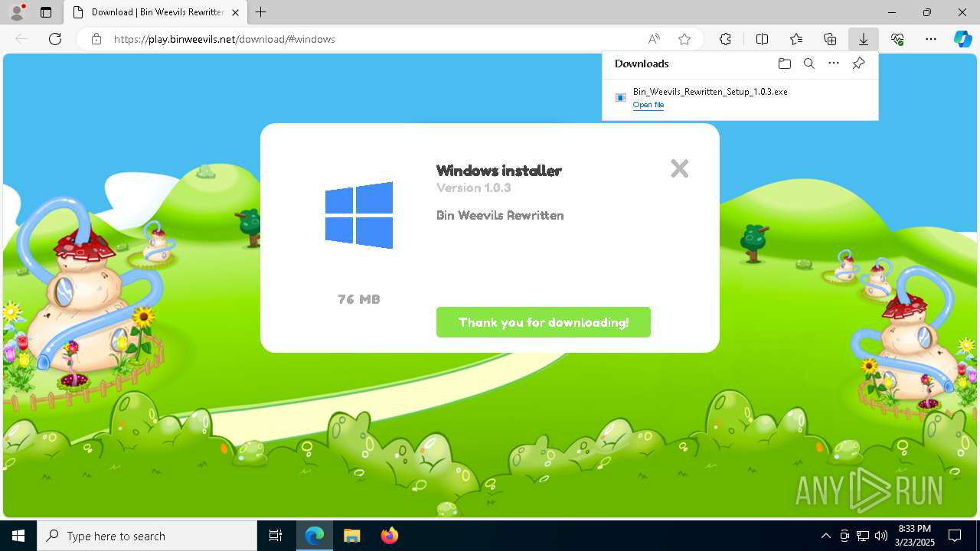Open Browser essentials
The height and width of the screenshot is (551, 980).
click(x=897, y=39)
